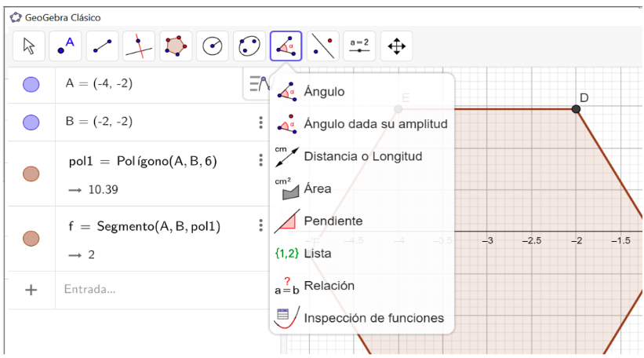Image resolution: width=644 pixels, height=358 pixels.
Task: Open options menu for point B
Action: pos(260,122)
